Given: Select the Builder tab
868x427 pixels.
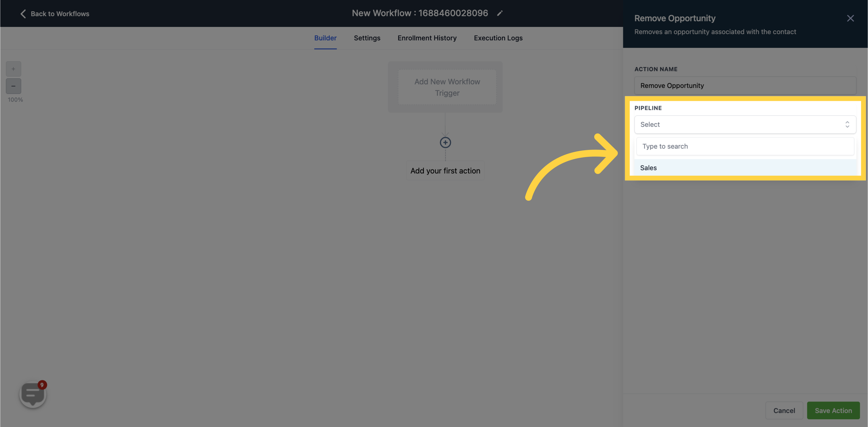Looking at the screenshot, I should coord(325,38).
